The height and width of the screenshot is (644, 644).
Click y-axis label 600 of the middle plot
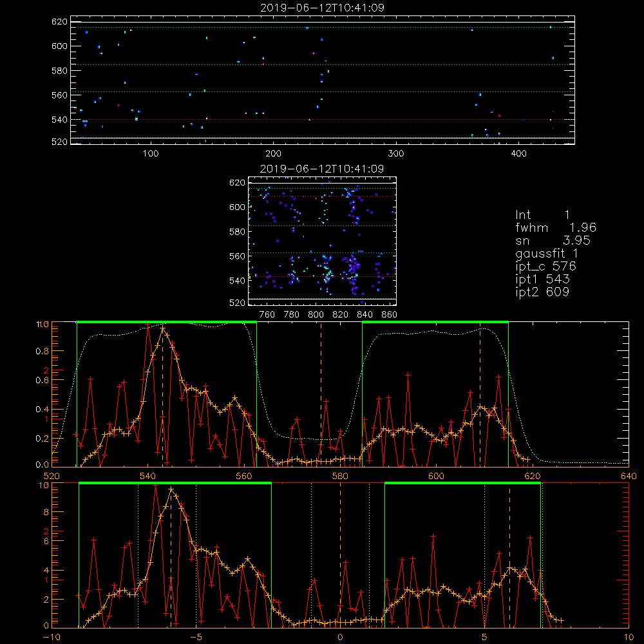(x=237, y=207)
